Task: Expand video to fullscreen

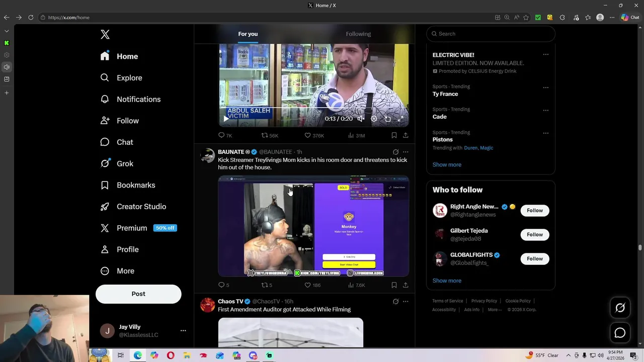Action: (x=400, y=119)
